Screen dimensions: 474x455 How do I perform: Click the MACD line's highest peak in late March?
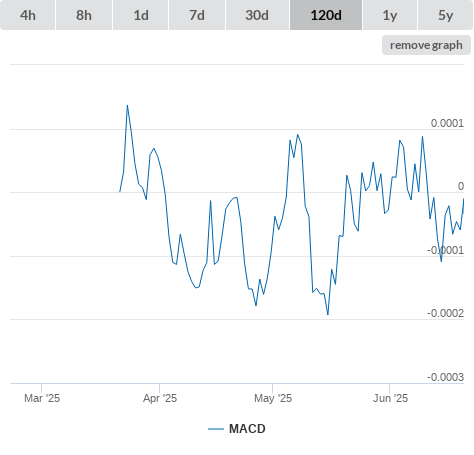(127, 106)
